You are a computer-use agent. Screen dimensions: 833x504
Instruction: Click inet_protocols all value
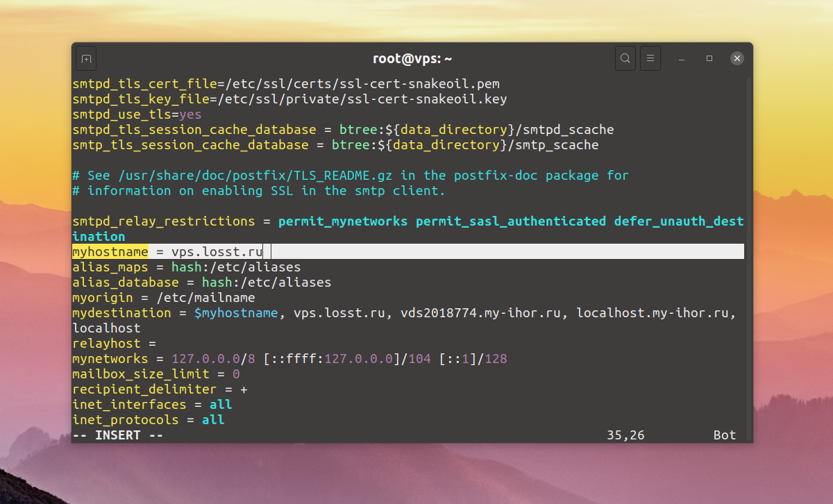(x=213, y=420)
